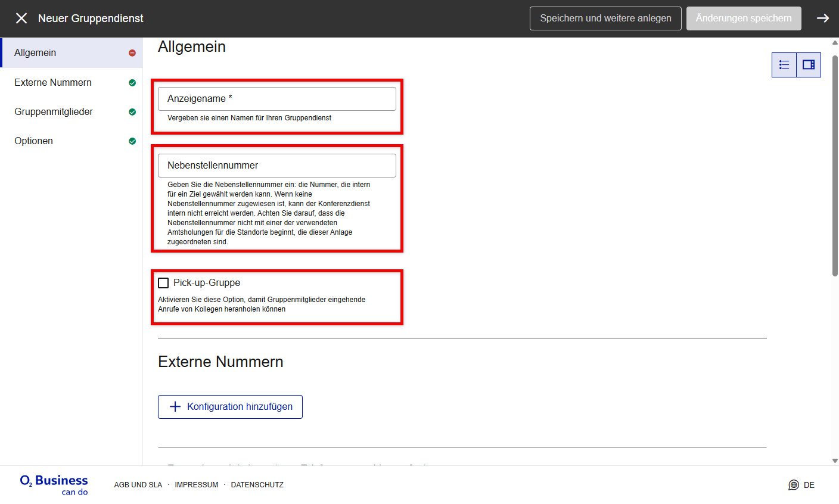
Task: Visit the DATENSCHUTZ footer link
Action: click(x=257, y=485)
